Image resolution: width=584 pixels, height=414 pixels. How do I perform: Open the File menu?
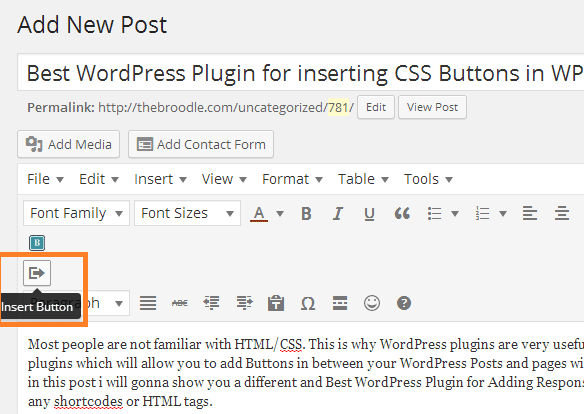coord(45,179)
